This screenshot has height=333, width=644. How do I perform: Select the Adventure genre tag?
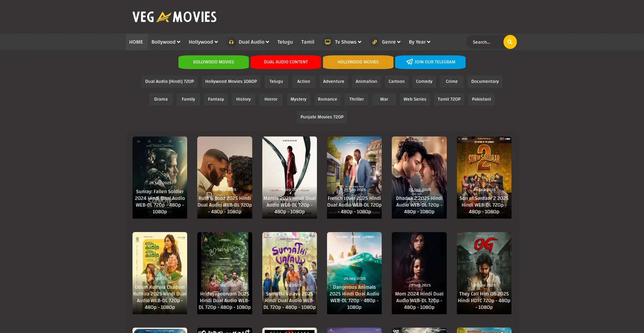coord(334,81)
